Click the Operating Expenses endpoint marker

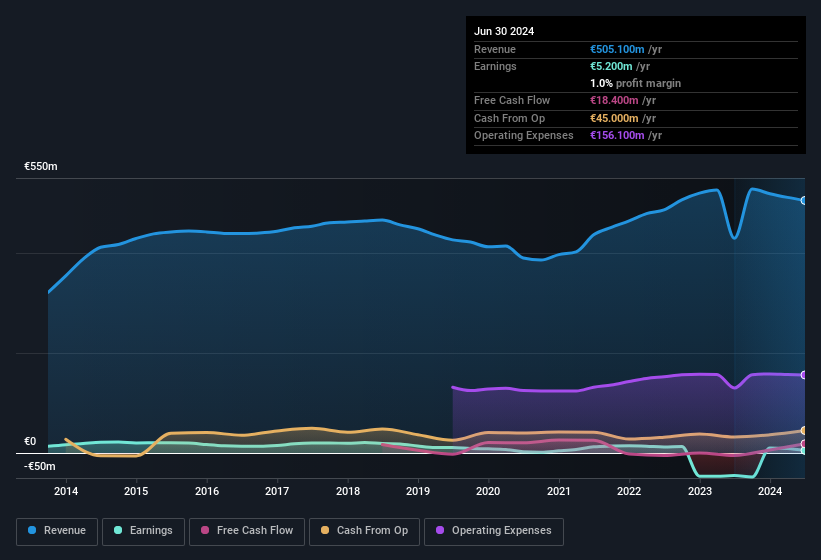coord(804,375)
